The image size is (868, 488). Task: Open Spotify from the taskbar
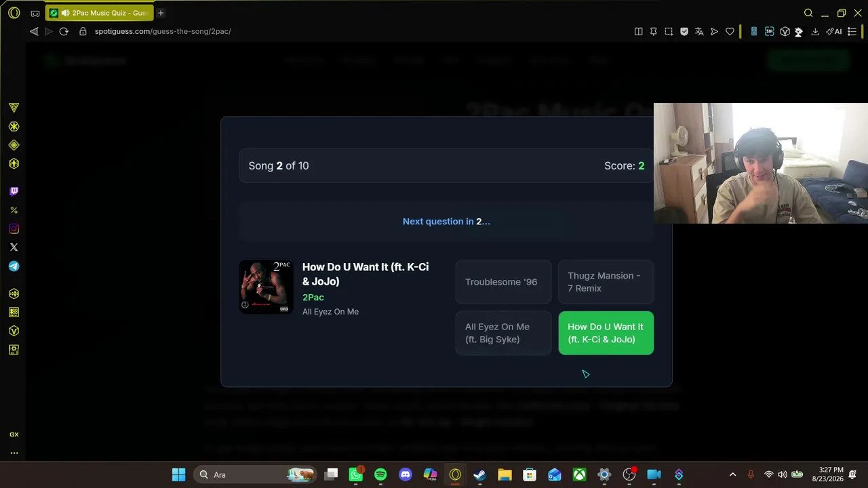click(380, 474)
